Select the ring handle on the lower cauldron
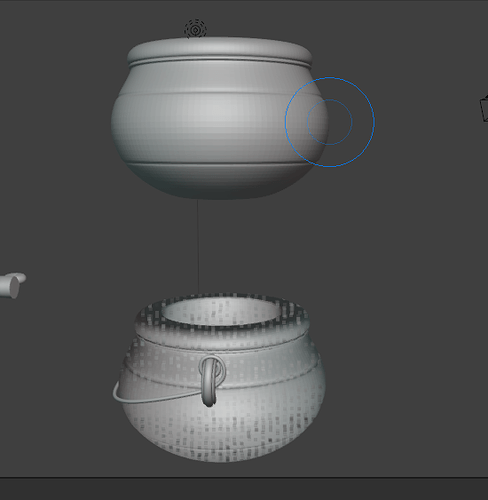 (x=212, y=380)
